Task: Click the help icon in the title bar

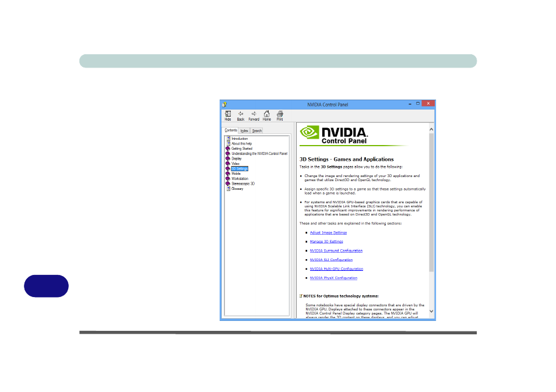Action: 224,105
